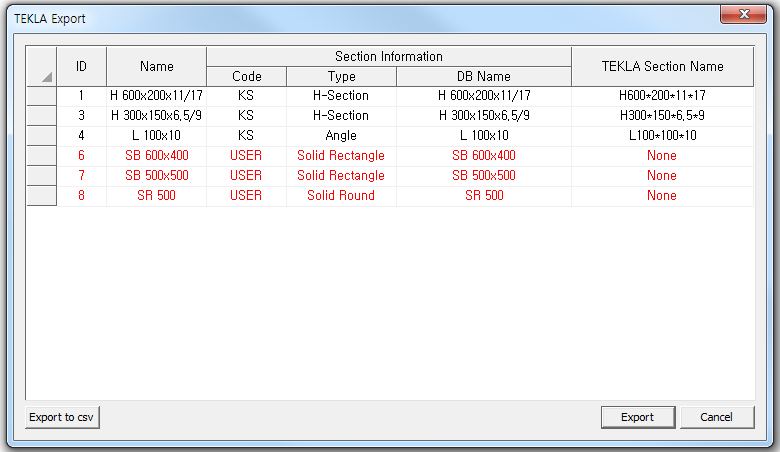Select Name cell 'SB 500x500'
Screen dimensions: 780x452
click(157, 176)
